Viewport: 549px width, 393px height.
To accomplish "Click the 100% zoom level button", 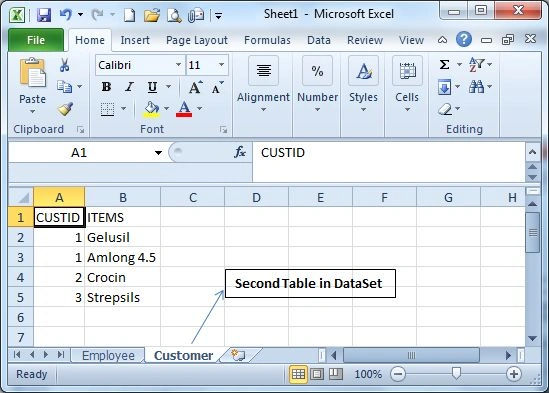I will point(368,374).
